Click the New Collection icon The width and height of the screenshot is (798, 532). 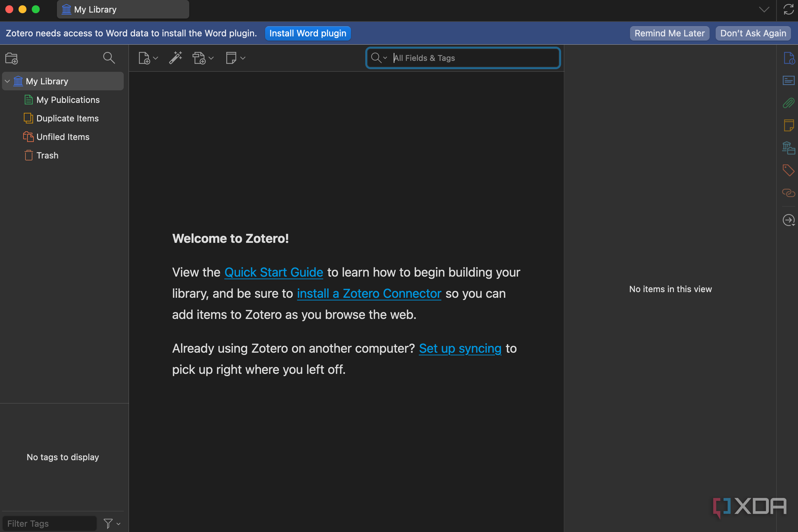[x=12, y=58]
